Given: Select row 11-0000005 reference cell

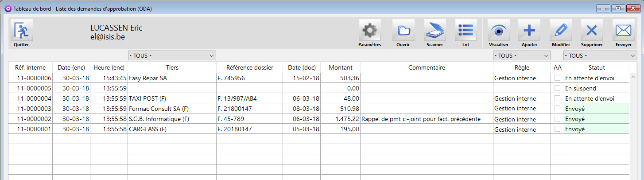Looking at the screenshot, I should click(x=31, y=88).
